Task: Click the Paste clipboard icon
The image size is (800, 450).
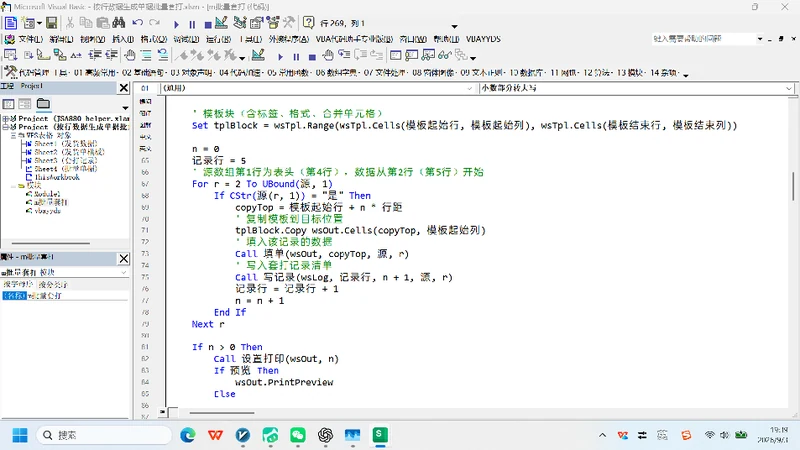Action: tap(103, 23)
